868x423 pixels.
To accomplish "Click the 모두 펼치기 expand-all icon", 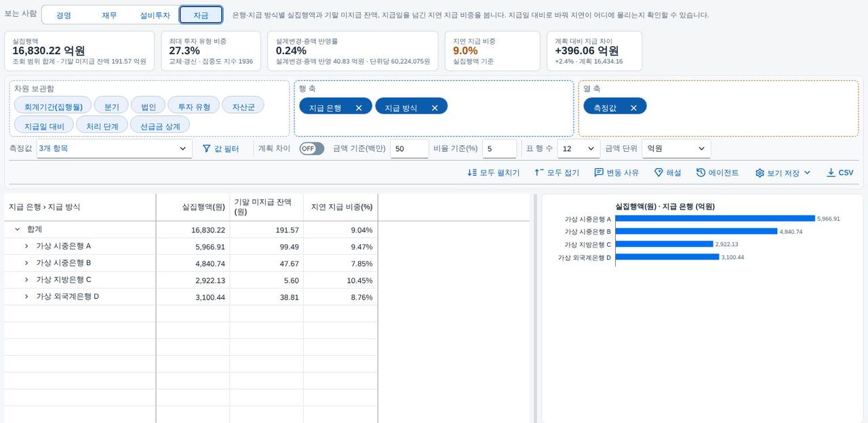I will (472, 173).
